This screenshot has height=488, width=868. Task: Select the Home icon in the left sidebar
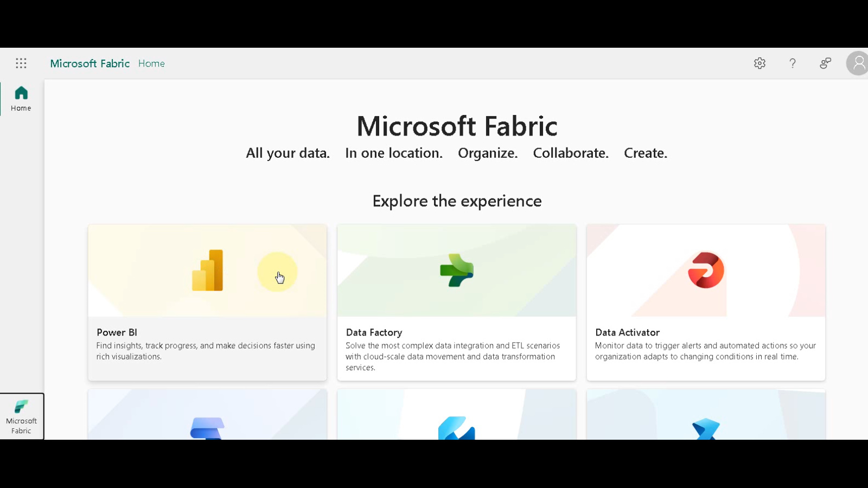[x=21, y=98]
